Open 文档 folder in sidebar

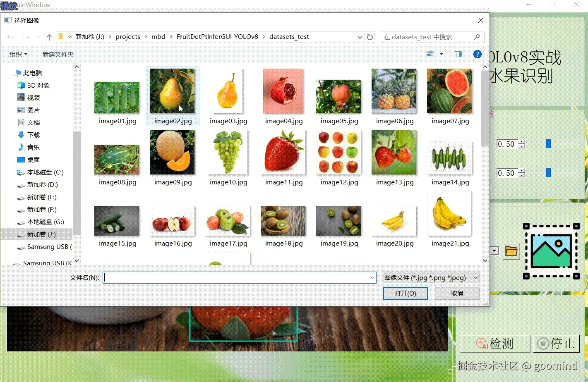29,122
